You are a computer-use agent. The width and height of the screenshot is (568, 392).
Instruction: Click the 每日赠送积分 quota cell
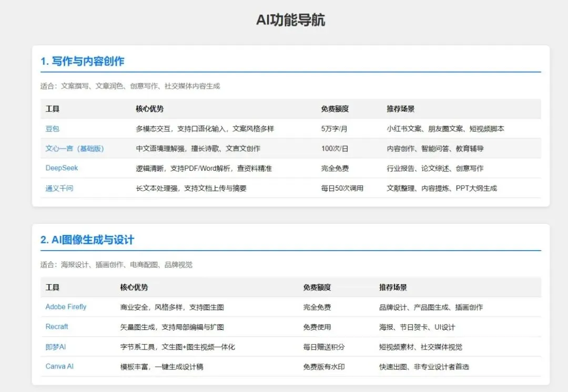[x=324, y=347]
